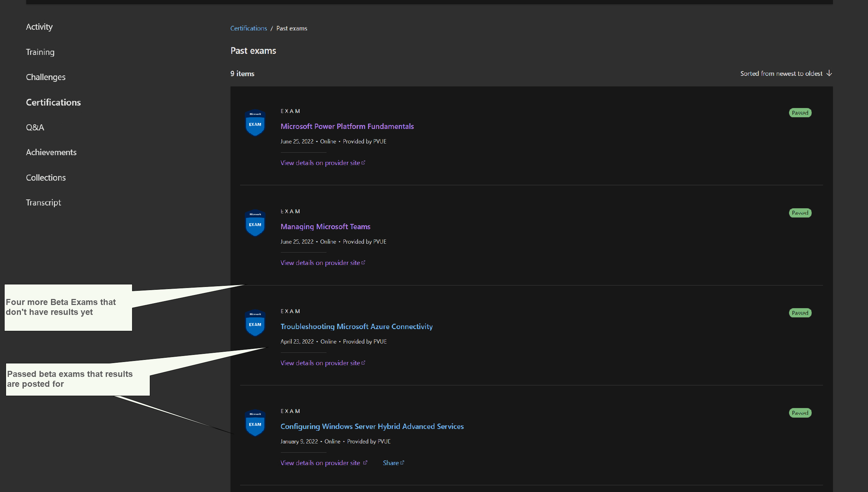Click the Managing Microsoft Teams exam badge icon
868x492 pixels.
pyautogui.click(x=255, y=223)
